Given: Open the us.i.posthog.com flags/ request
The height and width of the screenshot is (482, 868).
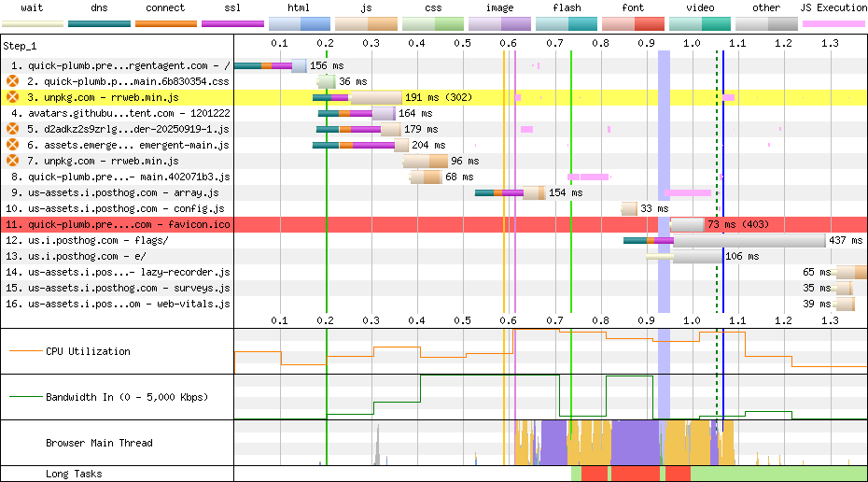Looking at the screenshot, I should 98,240.
